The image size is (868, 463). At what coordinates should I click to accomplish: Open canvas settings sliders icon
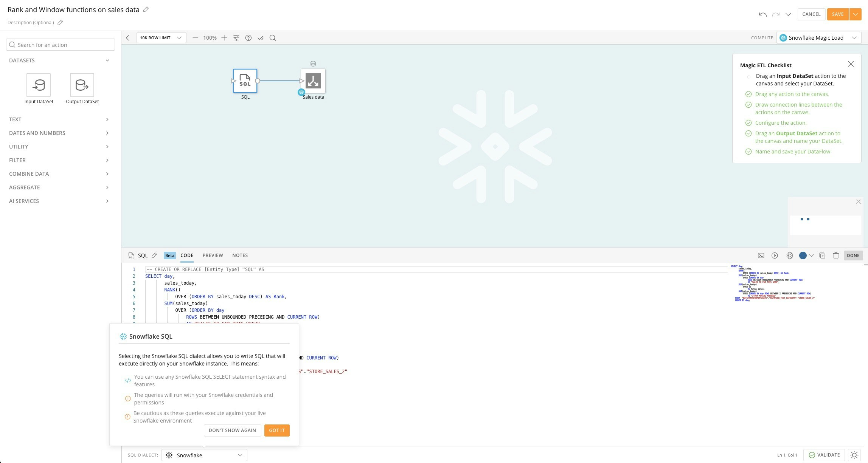click(x=236, y=38)
